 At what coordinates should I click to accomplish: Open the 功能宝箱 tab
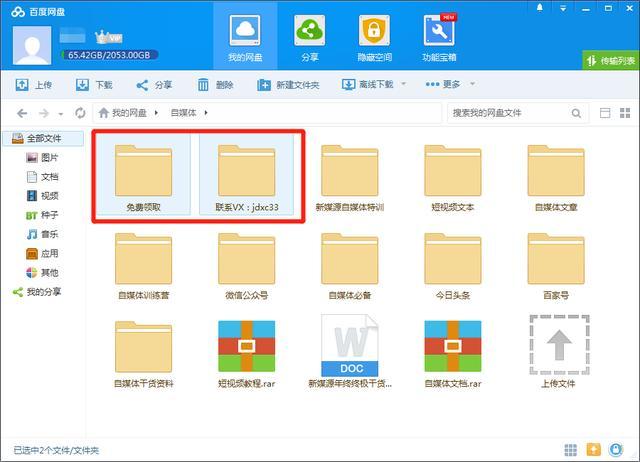click(439, 38)
